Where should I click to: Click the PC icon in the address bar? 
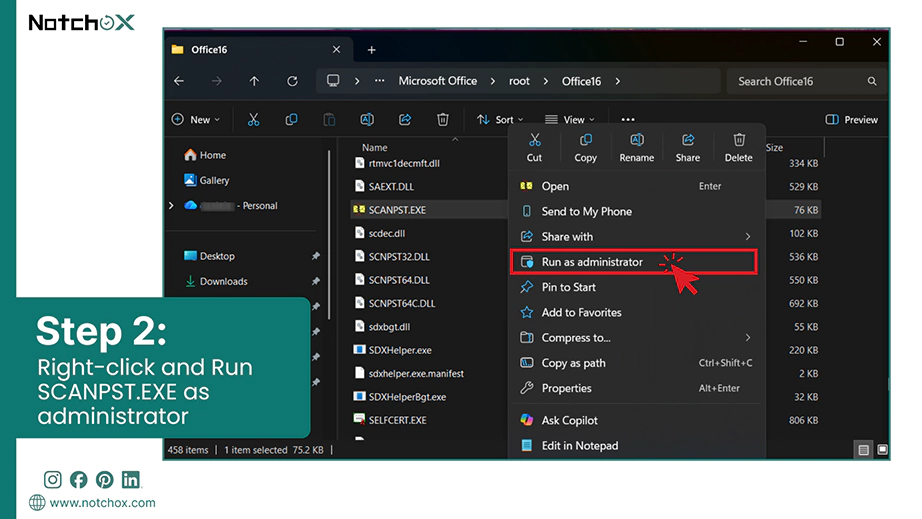coord(333,81)
